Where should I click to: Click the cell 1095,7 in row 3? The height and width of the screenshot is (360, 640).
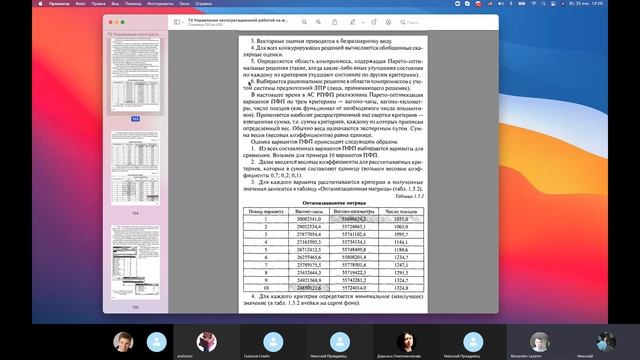[x=401, y=234]
